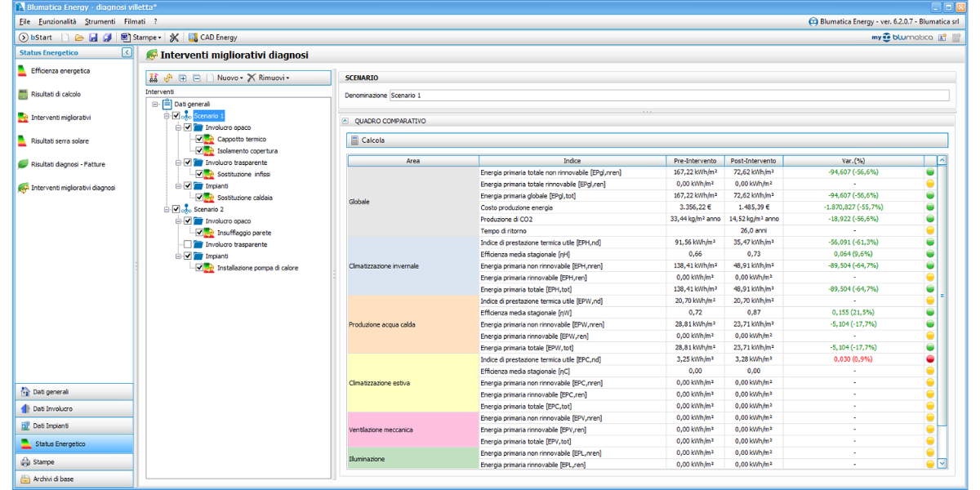Open the Funzionalità menu
This screenshot has height=490, width=980.
(56, 20)
